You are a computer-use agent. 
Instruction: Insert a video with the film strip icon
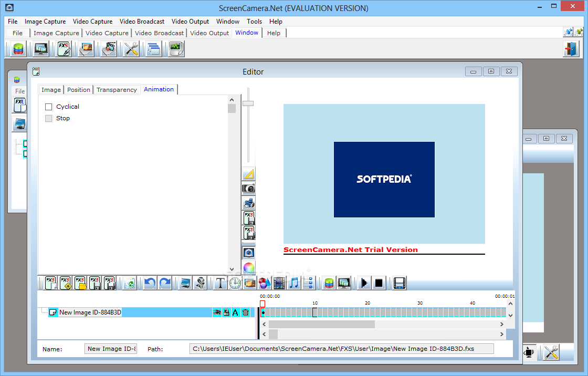(x=279, y=283)
